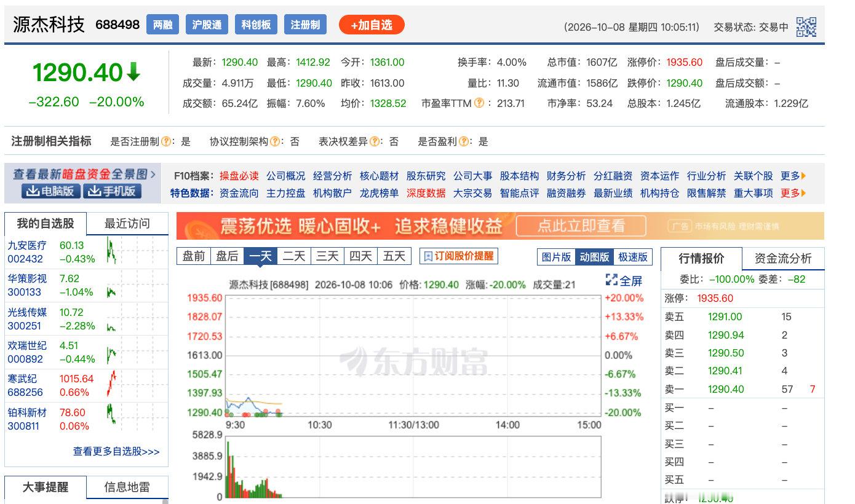The width and height of the screenshot is (855, 504).
Task: Switch chart to 极速版 mode
Action: pyautogui.click(x=632, y=257)
